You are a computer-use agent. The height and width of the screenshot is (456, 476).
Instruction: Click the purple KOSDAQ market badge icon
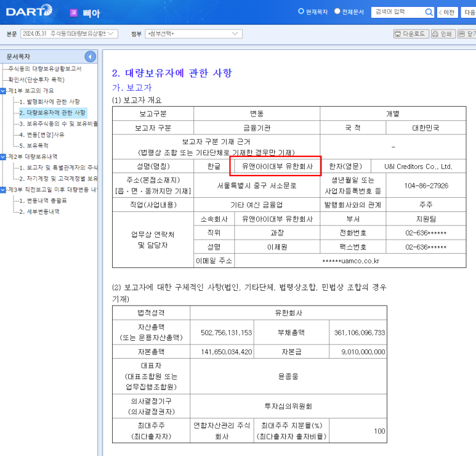(73, 13)
